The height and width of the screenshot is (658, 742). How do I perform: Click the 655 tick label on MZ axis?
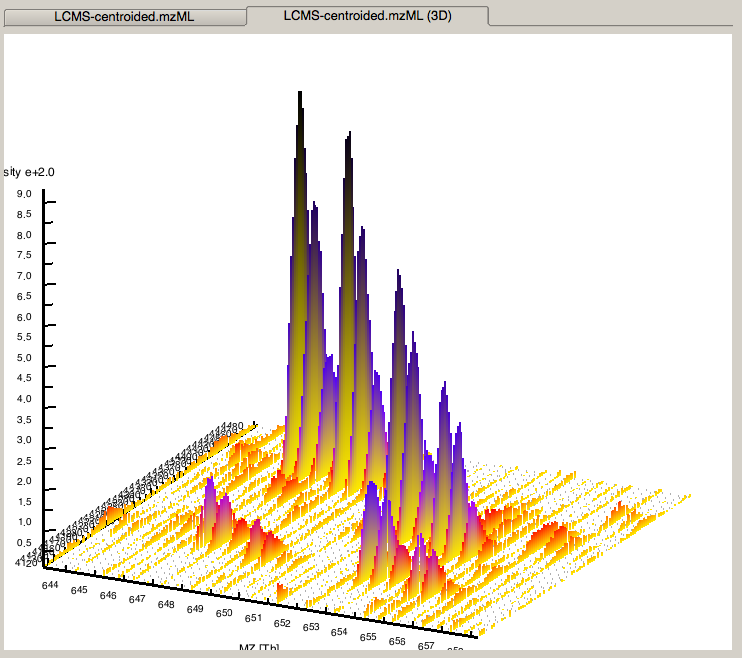click(x=368, y=637)
